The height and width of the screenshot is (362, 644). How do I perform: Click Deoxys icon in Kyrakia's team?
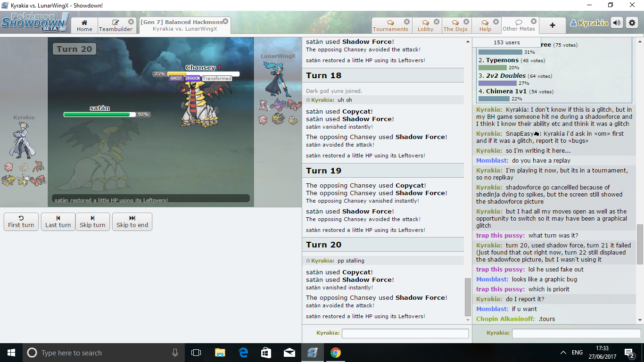coord(39,166)
